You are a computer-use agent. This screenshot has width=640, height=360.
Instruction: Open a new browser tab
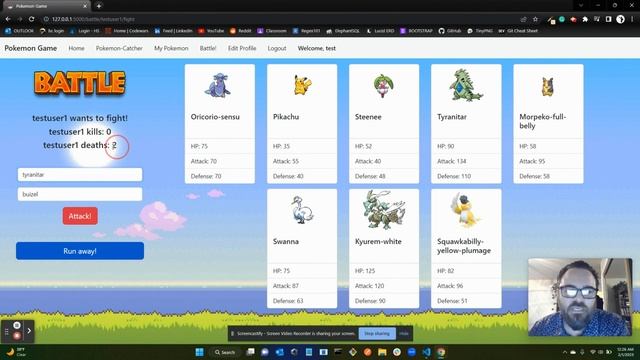tap(99, 6)
